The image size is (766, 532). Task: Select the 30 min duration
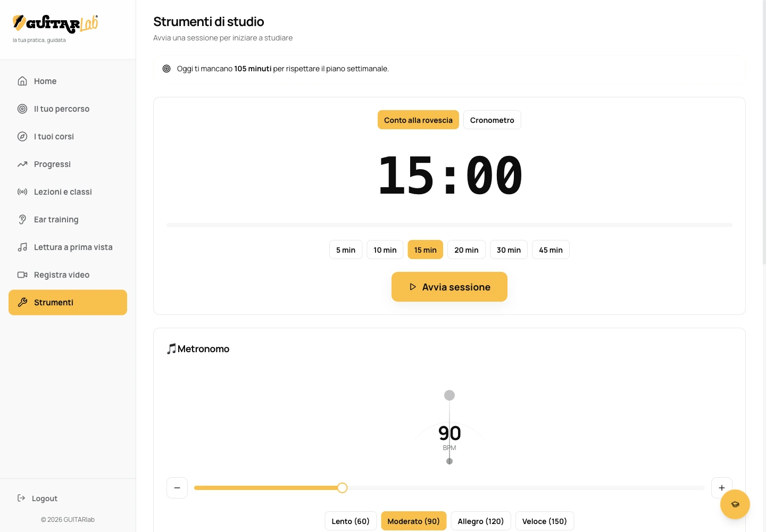tap(509, 250)
